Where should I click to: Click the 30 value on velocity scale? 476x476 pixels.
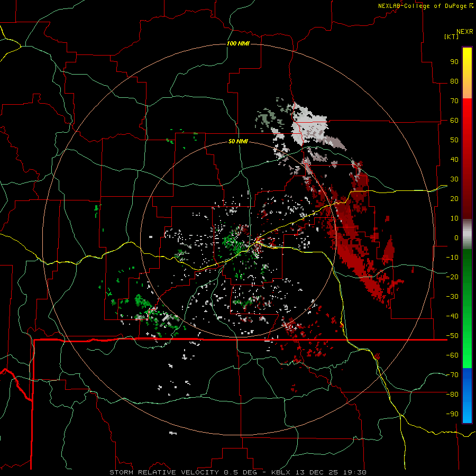point(454,179)
